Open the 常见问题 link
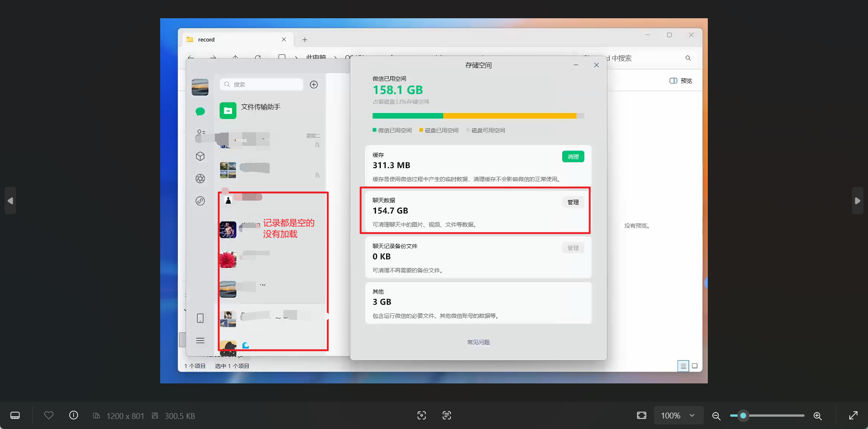 point(478,342)
